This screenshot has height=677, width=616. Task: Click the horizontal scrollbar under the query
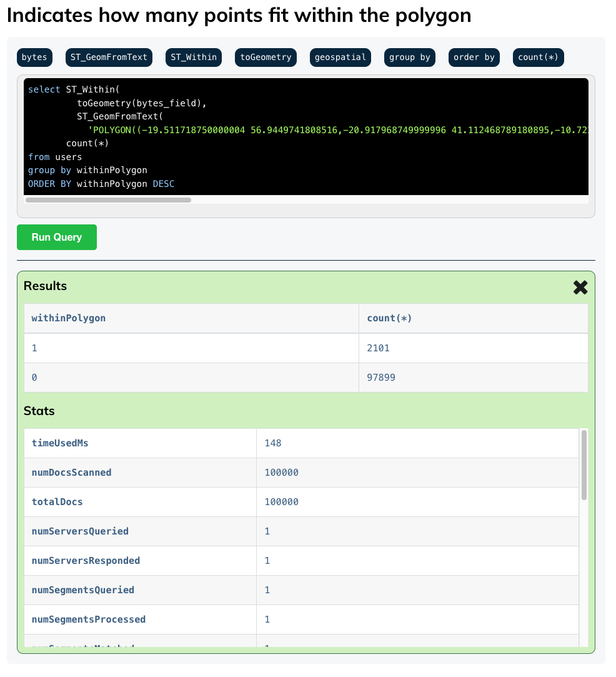point(109,200)
